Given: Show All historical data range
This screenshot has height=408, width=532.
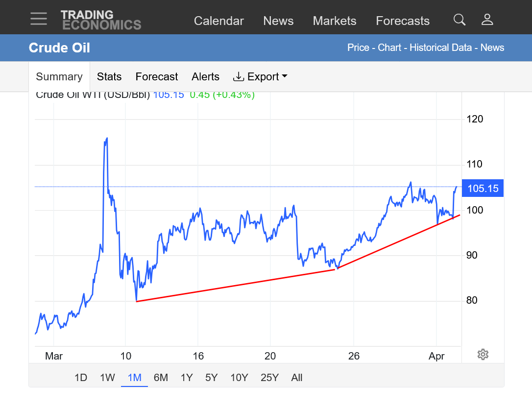Looking at the screenshot, I should 296,378.
